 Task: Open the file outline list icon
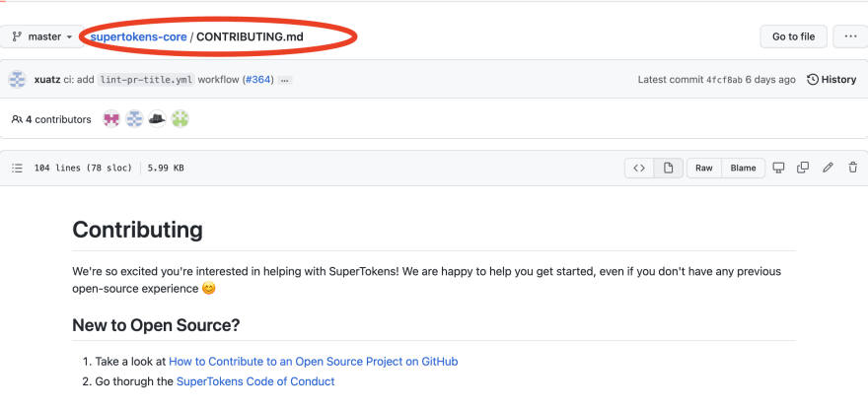click(x=17, y=168)
